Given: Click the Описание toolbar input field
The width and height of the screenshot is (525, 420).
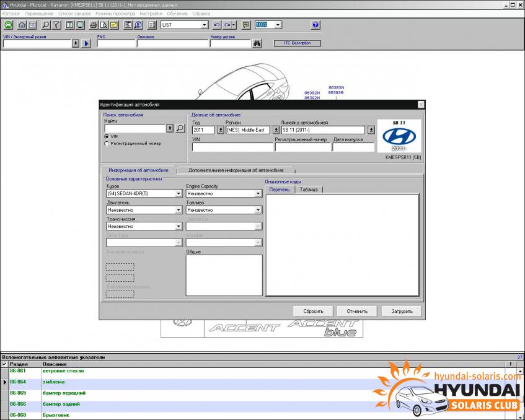Looking at the screenshot, I should [173, 43].
